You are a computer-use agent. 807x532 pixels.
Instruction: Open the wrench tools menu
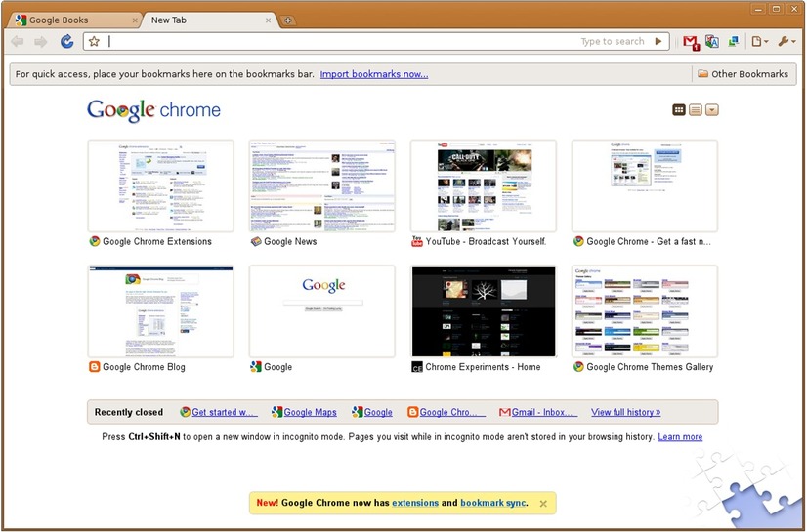point(786,42)
